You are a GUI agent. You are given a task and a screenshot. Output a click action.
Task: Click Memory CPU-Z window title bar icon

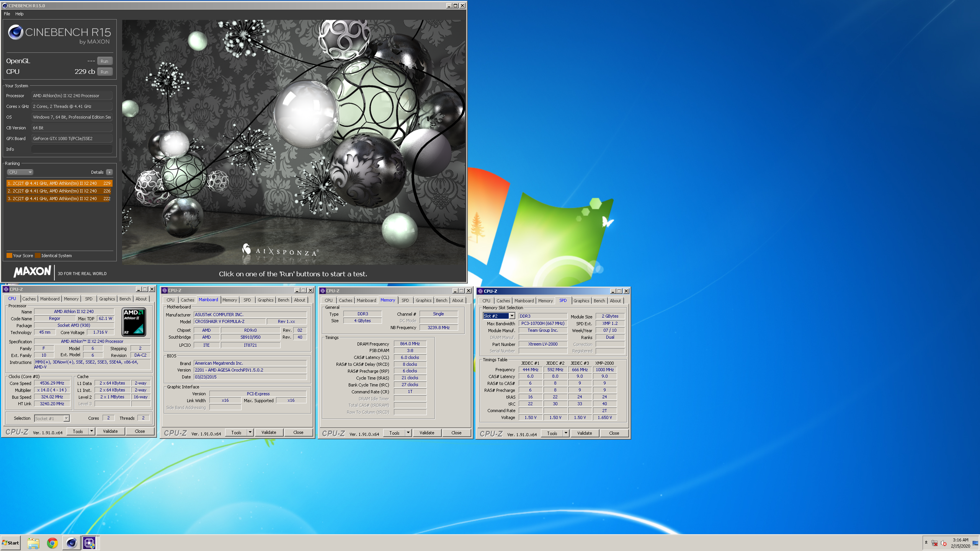point(323,291)
